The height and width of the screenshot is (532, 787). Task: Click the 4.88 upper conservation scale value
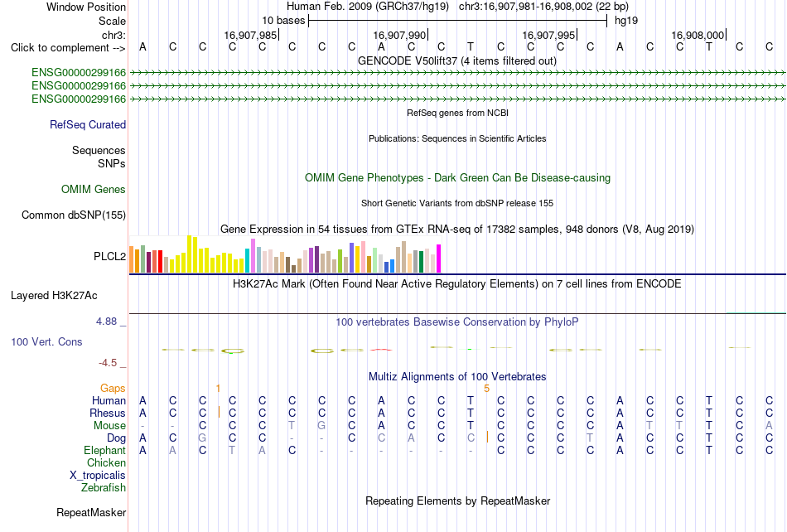coord(106,322)
